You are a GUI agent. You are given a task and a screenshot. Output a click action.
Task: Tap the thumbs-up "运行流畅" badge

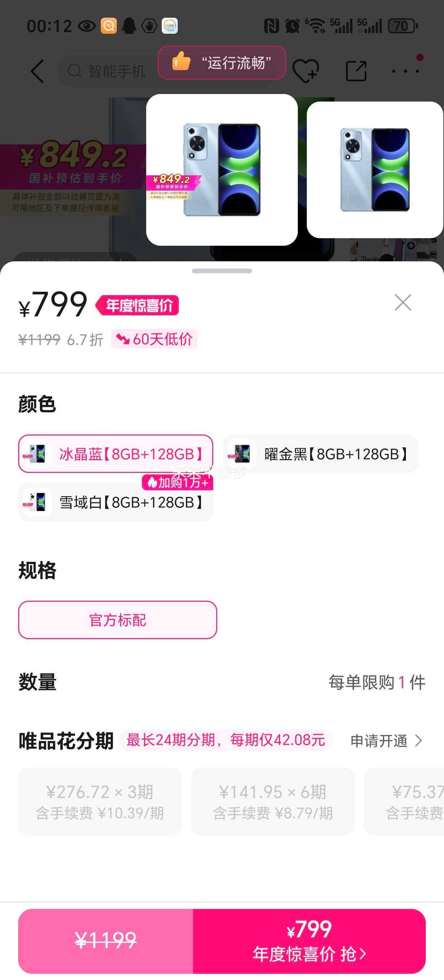click(222, 63)
